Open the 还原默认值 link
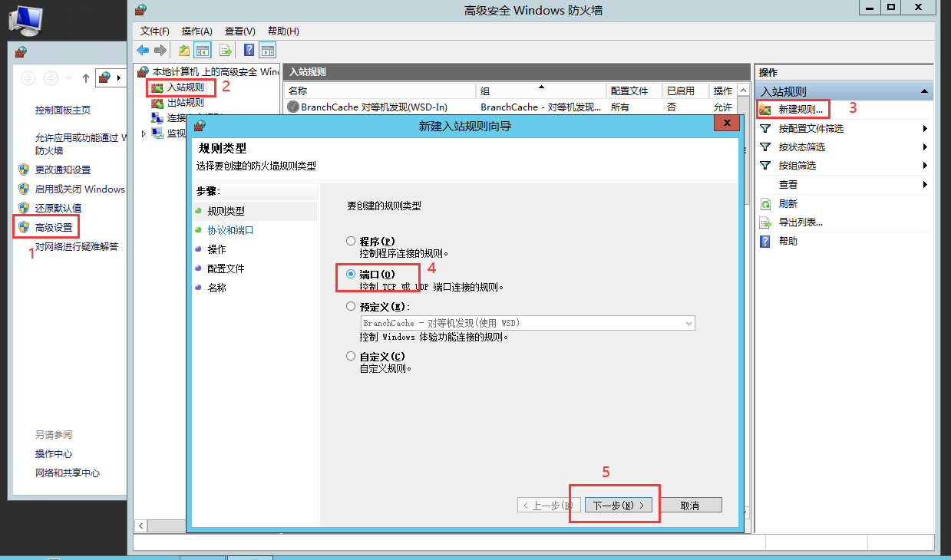This screenshot has height=560, width=951. (x=58, y=208)
